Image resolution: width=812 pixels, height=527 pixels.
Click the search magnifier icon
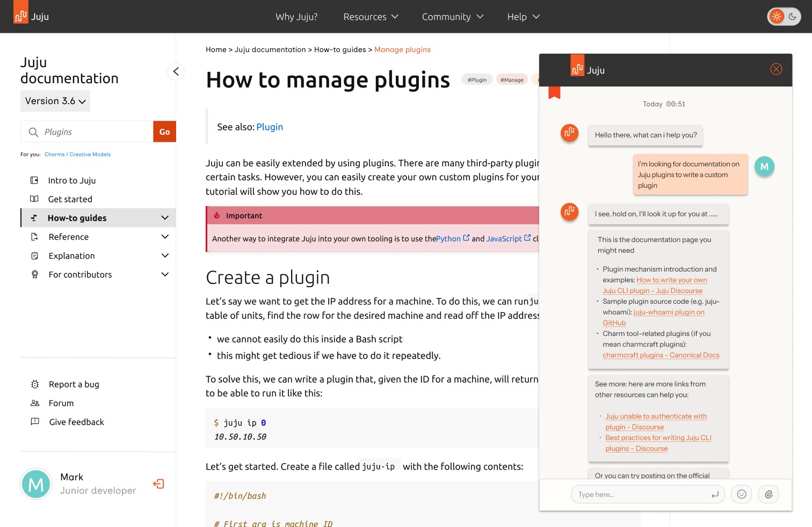33,132
